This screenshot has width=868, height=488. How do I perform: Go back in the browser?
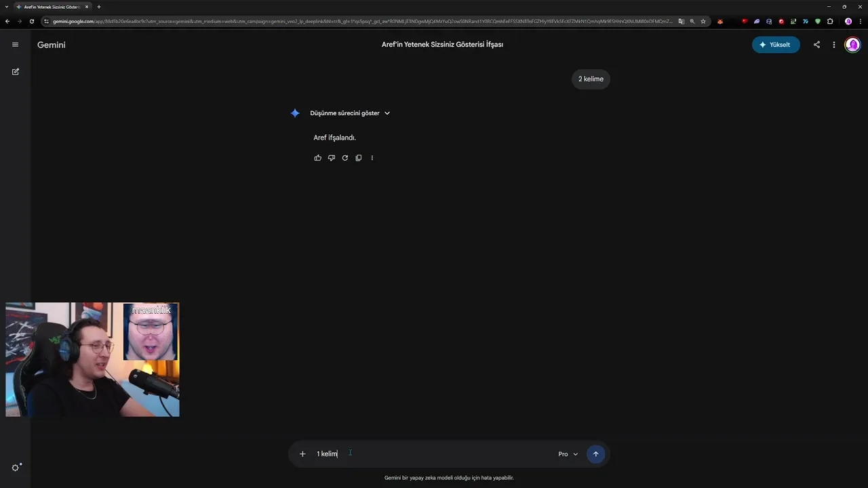7,21
